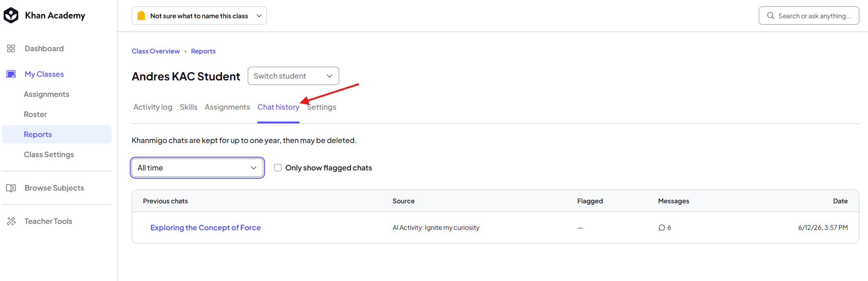Click the search magnifier icon
The image size is (868, 281).
pos(771,16)
